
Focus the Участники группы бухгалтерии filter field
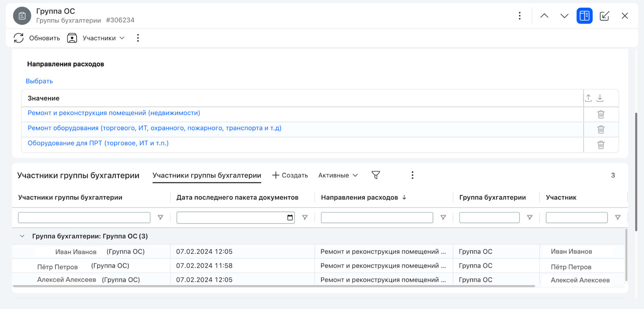pyautogui.click(x=84, y=218)
